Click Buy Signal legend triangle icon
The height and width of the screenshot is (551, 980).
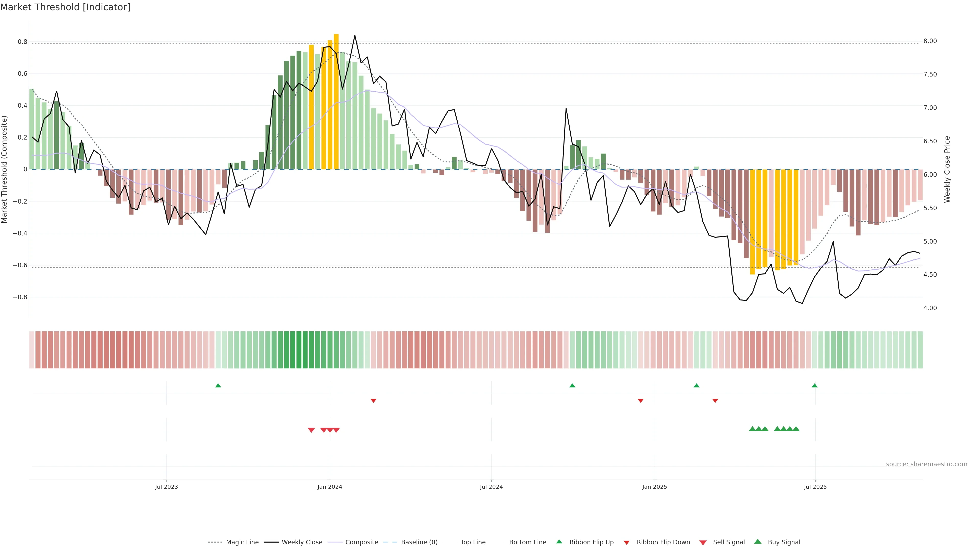tap(758, 542)
